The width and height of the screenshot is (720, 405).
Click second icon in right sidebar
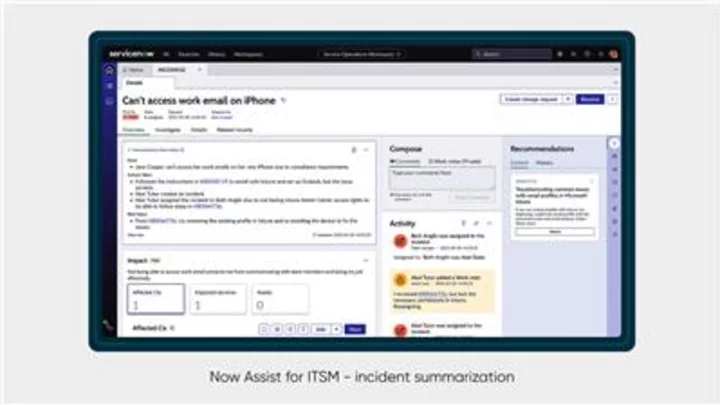click(614, 156)
